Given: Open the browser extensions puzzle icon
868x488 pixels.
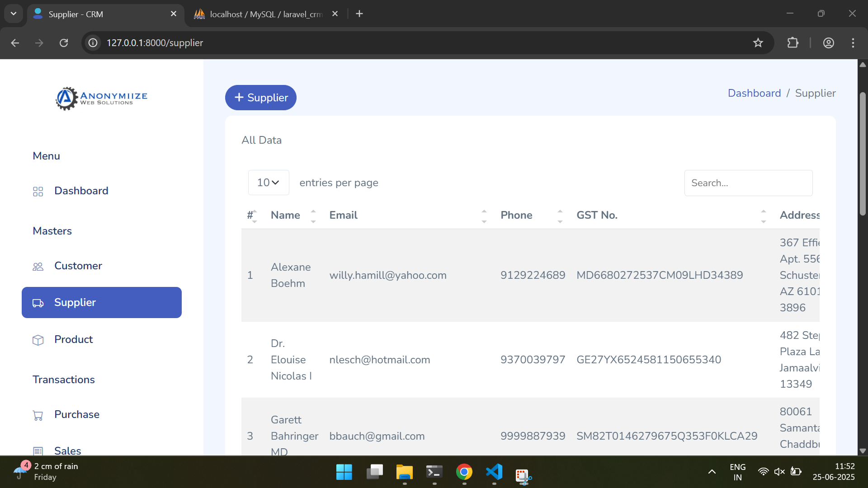Looking at the screenshot, I should pos(793,43).
